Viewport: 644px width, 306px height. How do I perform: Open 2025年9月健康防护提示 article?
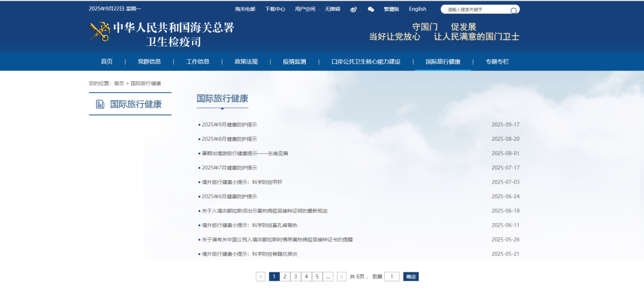coord(229,125)
